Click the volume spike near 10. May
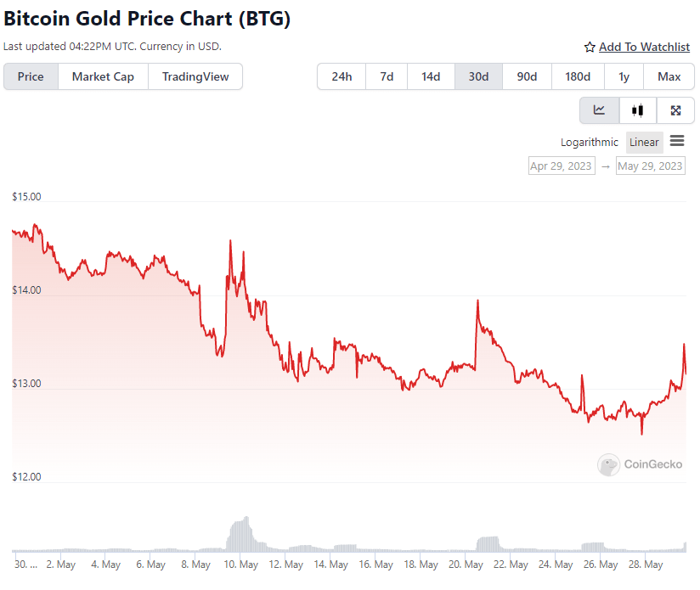The image size is (700, 590). 241,534
